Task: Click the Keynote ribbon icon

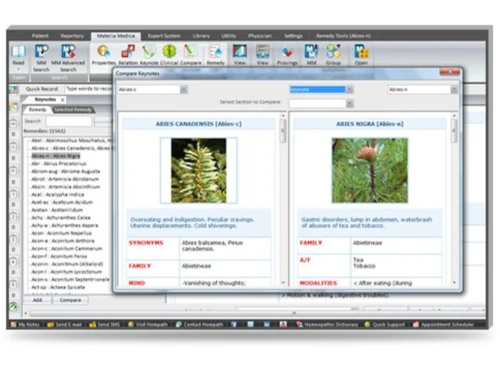Action: (x=149, y=55)
